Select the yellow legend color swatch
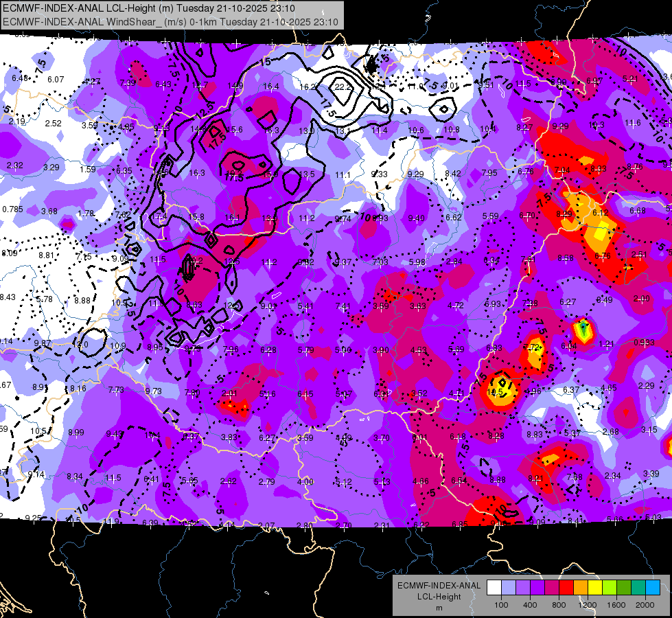672x618 pixels. pos(595,588)
